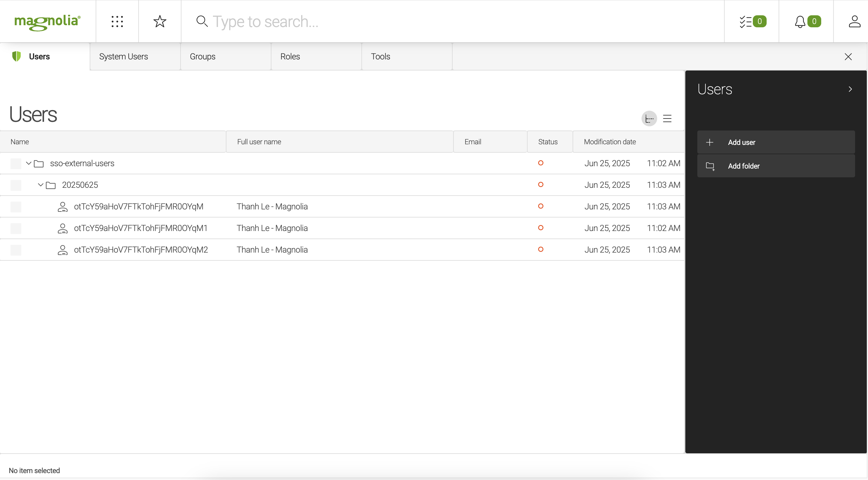The width and height of the screenshot is (868, 480).
Task: Click the search magnifier icon
Action: [x=202, y=21]
